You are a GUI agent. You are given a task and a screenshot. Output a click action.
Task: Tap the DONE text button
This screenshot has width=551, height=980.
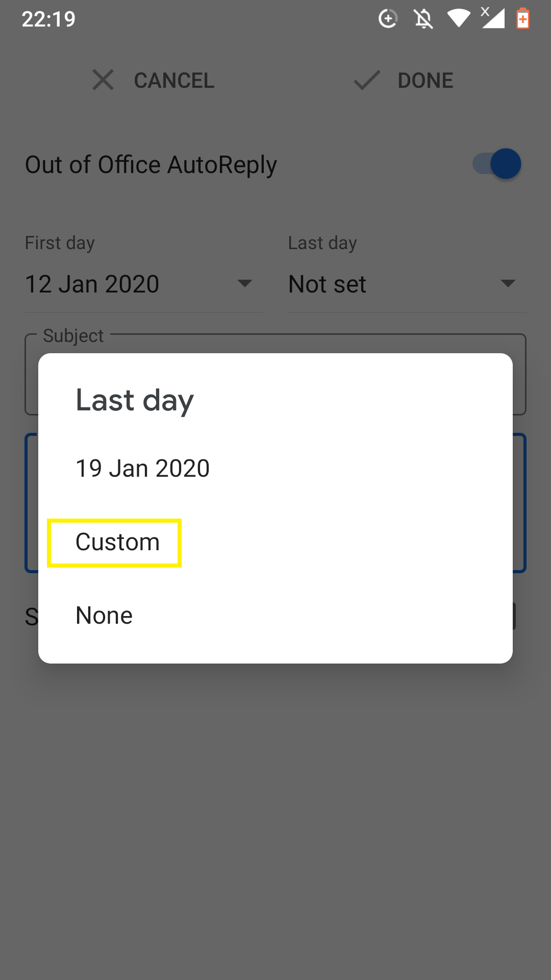click(x=425, y=81)
